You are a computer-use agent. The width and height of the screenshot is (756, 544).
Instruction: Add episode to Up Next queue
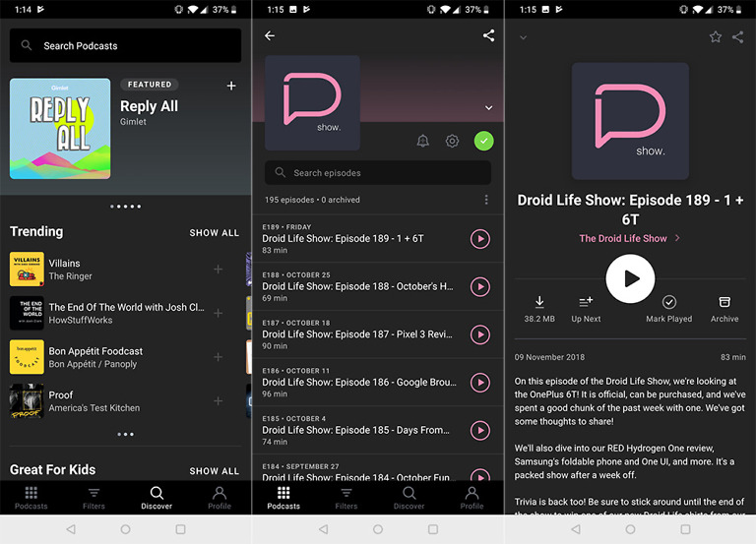point(586,308)
